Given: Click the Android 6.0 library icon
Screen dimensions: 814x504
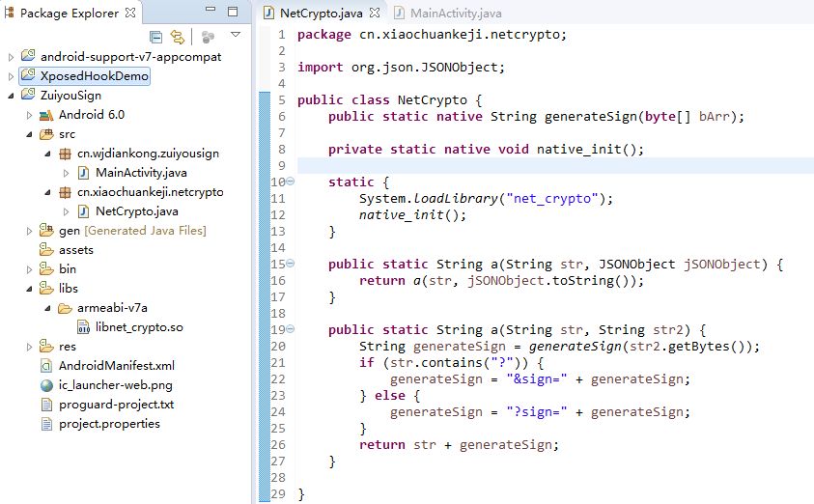Looking at the screenshot, I should coord(46,115).
